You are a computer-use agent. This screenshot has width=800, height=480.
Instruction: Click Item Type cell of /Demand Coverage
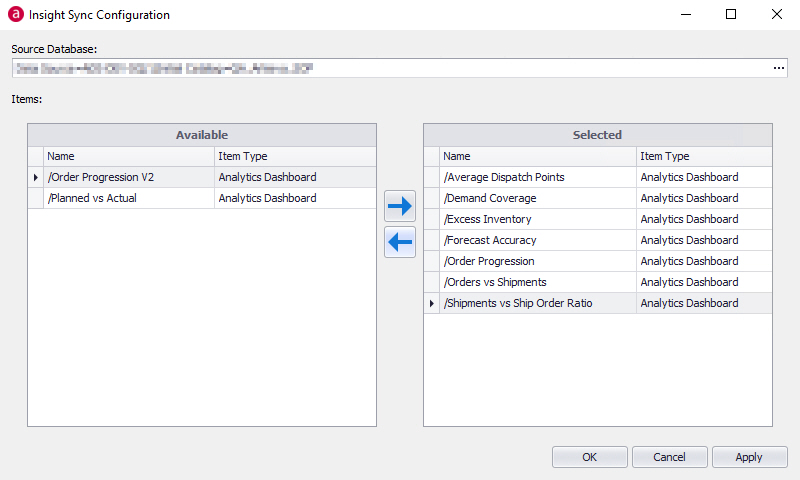tap(704, 198)
